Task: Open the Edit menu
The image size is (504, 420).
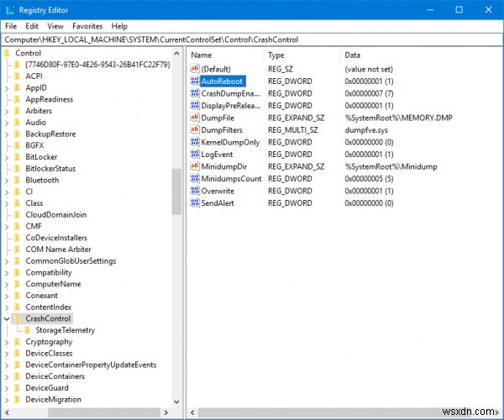Action: (x=32, y=26)
